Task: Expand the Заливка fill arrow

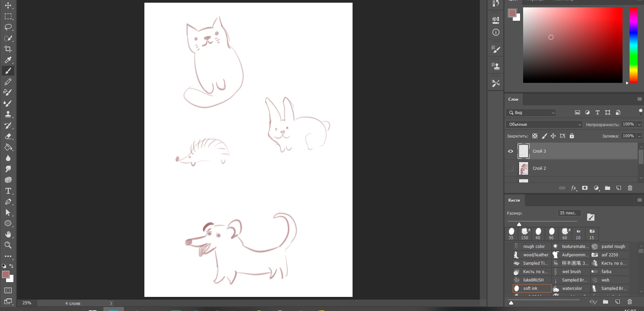Action: pos(639,136)
